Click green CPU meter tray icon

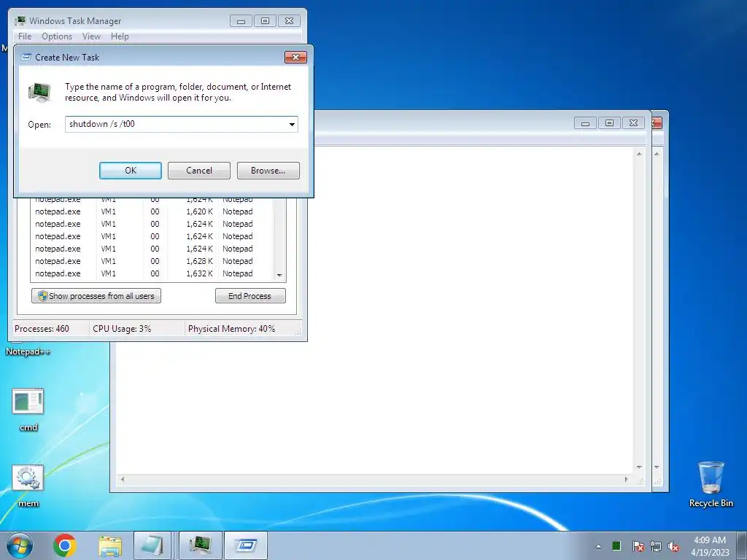click(616, 546)
